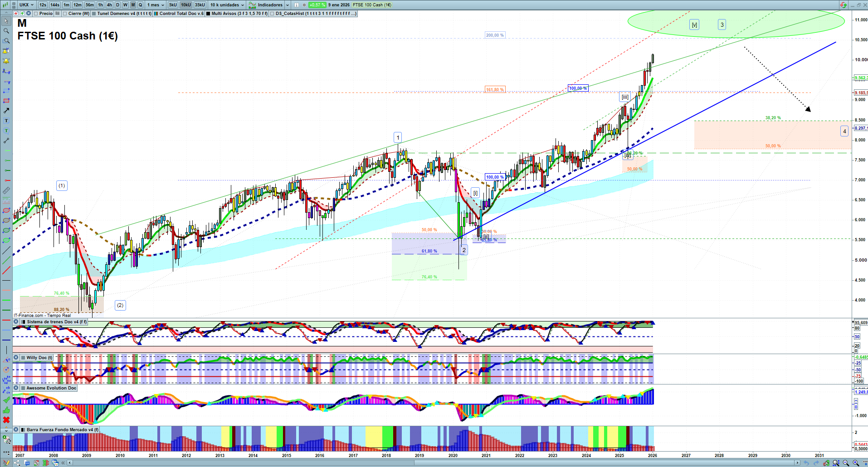Pick the red rectangle drawing tool
Image resolution: width=868 pixels, height=467 pixels.
pyautogui.click(x=6, y=101)
